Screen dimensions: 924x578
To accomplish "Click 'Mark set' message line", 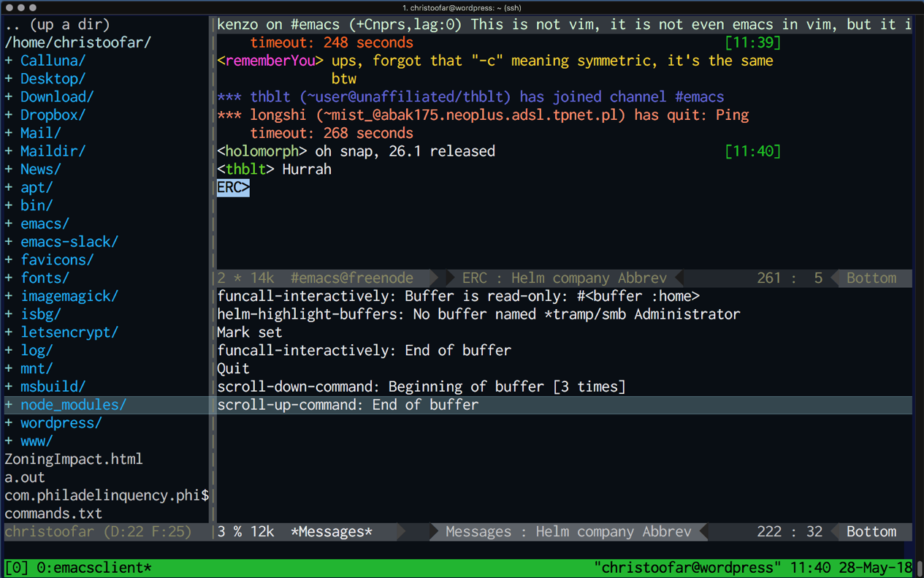I will [x=250, y=332].
